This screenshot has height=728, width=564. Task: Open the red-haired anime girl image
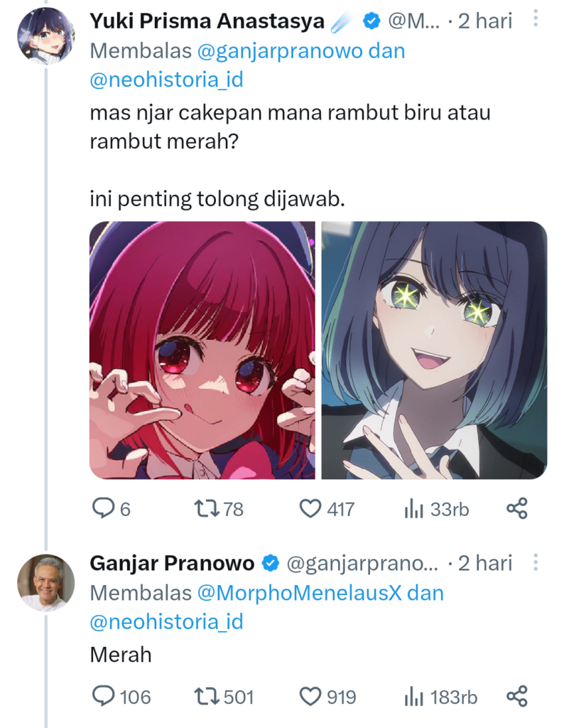pyautogui.click(x=202, y=350)
